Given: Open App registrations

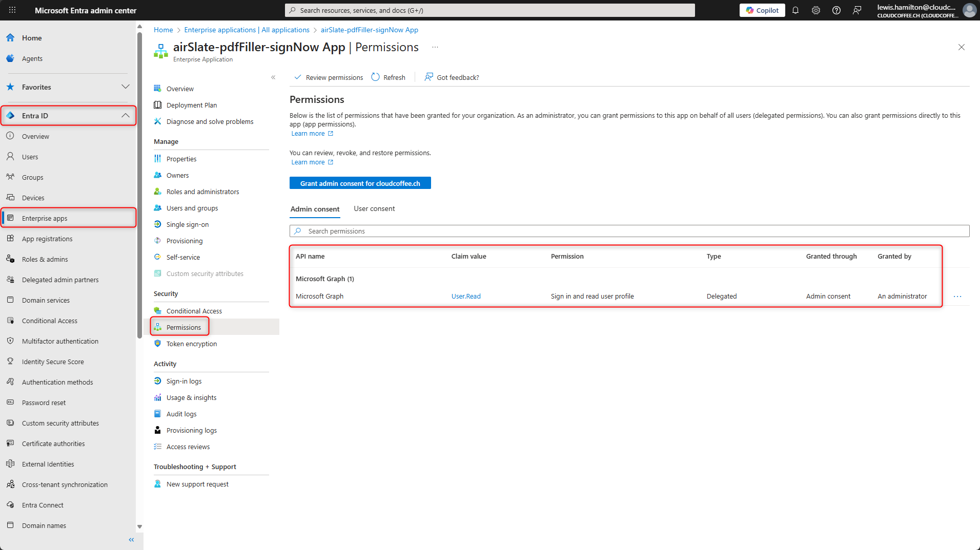Looking at the screenshot, I should (x=47, y=239).
